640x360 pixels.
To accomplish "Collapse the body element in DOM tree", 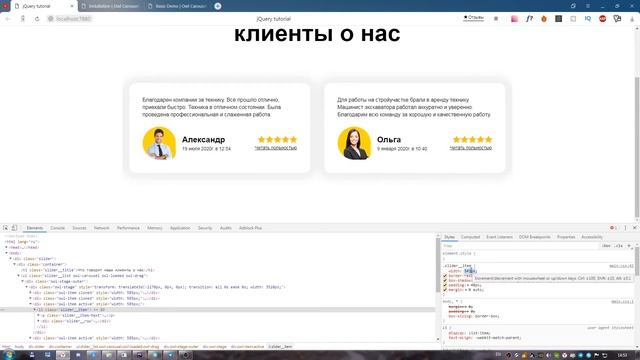I will point(7,253).
